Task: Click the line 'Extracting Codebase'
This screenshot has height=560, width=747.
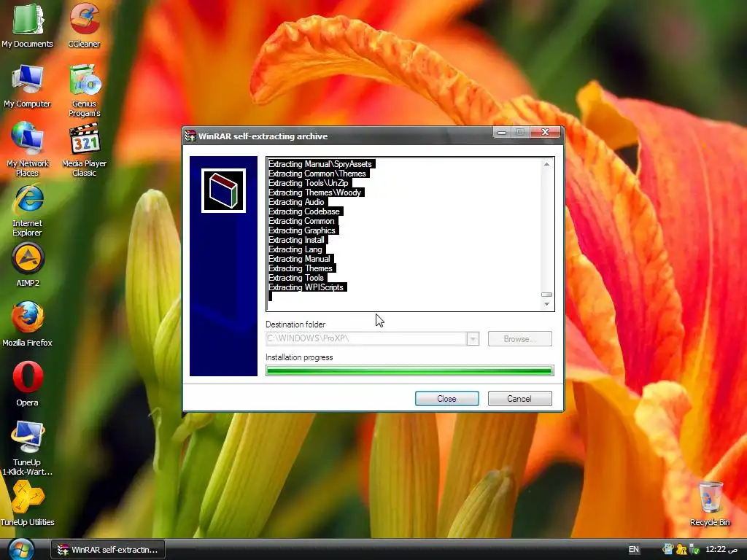Action: pos(304,211)
